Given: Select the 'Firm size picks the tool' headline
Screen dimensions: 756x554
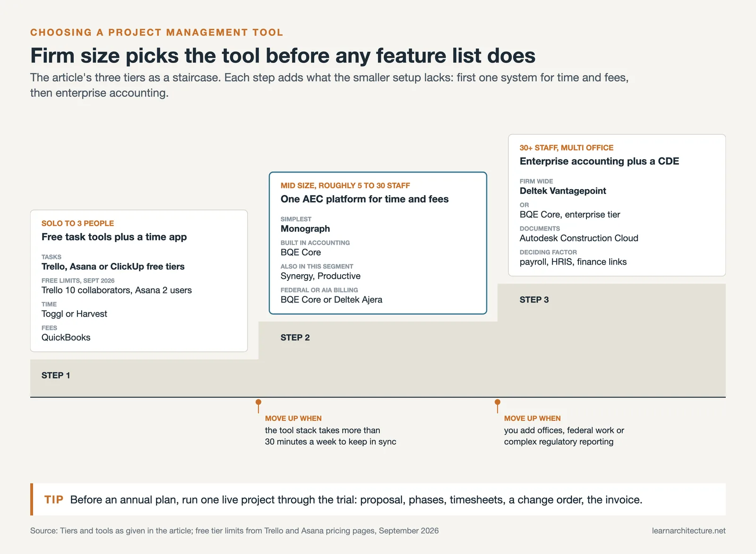Looking at the screenshot, I should click(x=283, y=55).
